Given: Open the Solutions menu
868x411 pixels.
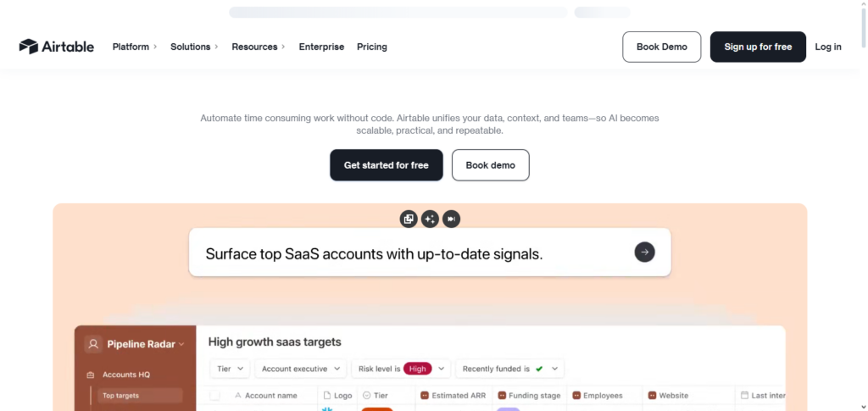Looking at the screenshot, I should [x=194, y=47].
